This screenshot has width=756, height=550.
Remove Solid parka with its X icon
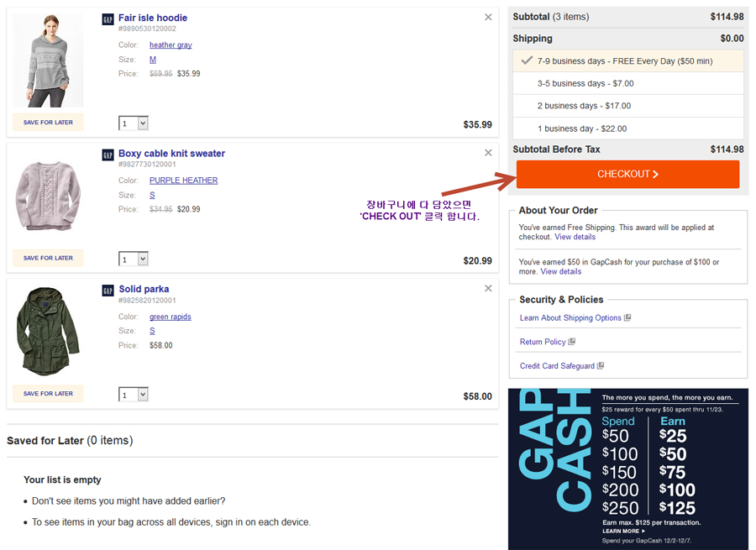pyautogui.click(x=488, y=288)
